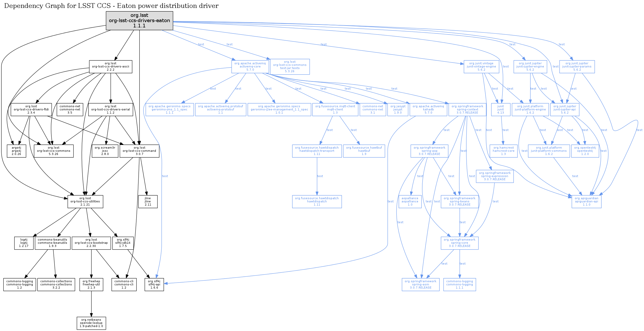The image size is (644, 331).
Task: Click the root org-lsst-ccs-drivers-eaton node
Action: click(139, 21)
